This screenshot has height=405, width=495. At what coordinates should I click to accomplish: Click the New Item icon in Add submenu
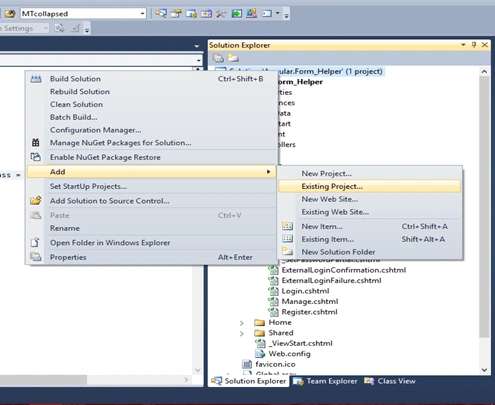pos(287,226)
